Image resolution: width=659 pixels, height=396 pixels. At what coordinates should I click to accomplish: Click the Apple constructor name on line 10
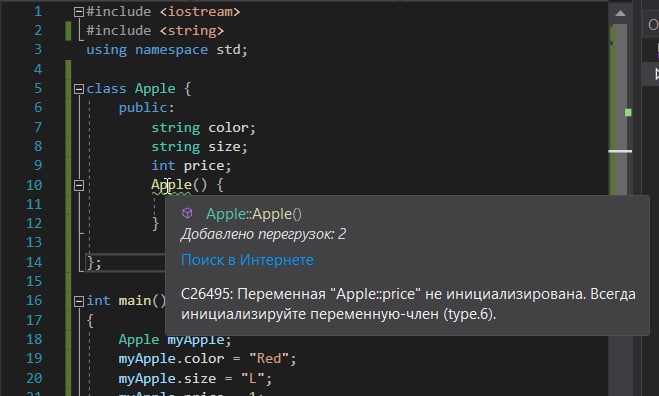pyautogui.click(x=171, y=185)
